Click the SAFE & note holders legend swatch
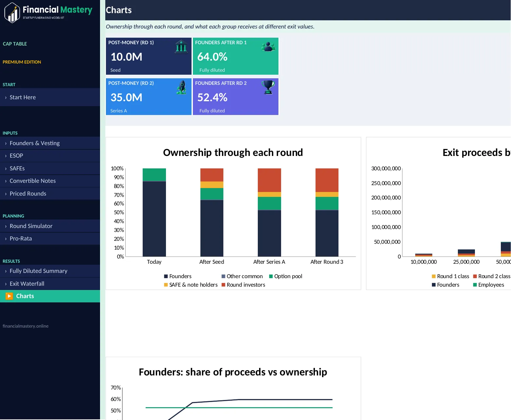The height and width of the screenshot is (420, 511). click(x=166, y=285)
